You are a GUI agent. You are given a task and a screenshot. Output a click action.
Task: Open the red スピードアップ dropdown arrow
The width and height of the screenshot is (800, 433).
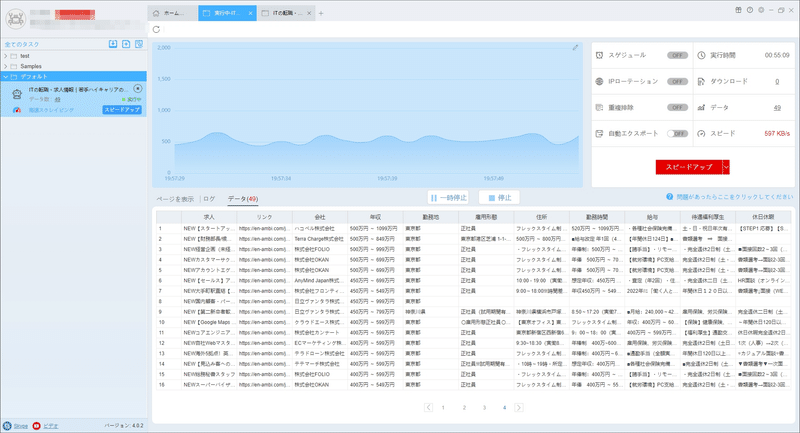click(726, 167)
